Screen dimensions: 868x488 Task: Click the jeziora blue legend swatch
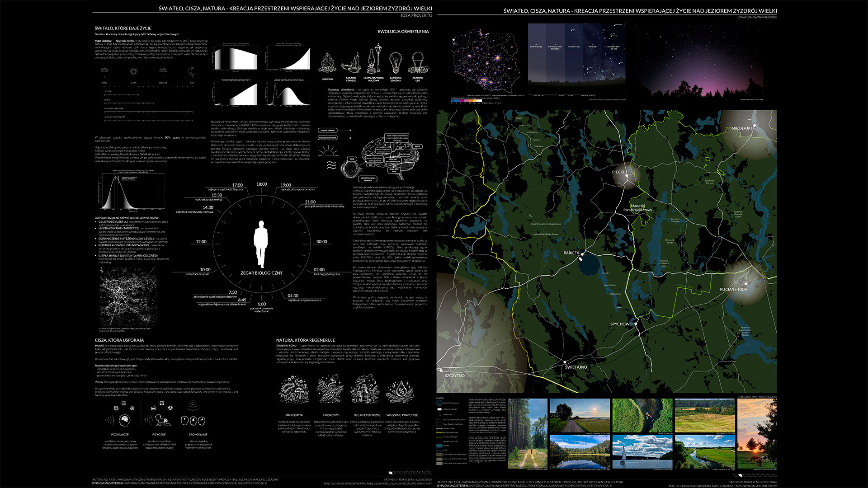coord(439,446)
